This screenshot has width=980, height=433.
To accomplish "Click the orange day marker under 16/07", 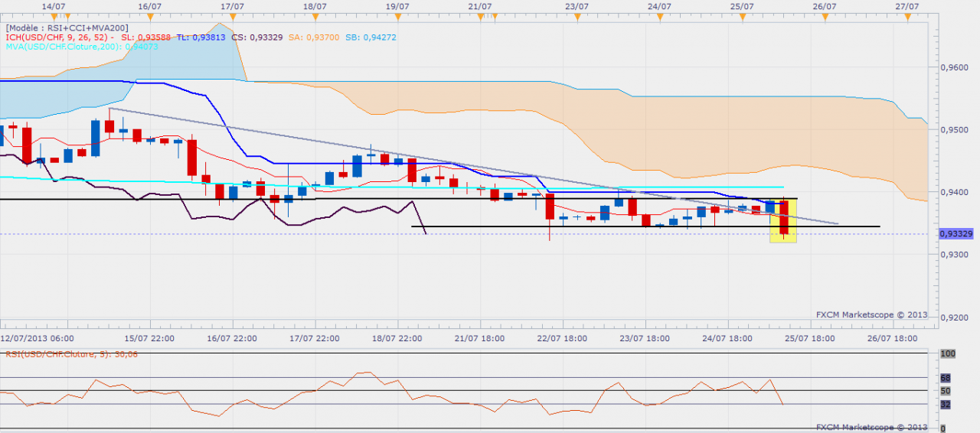I will tap(149, 15).
